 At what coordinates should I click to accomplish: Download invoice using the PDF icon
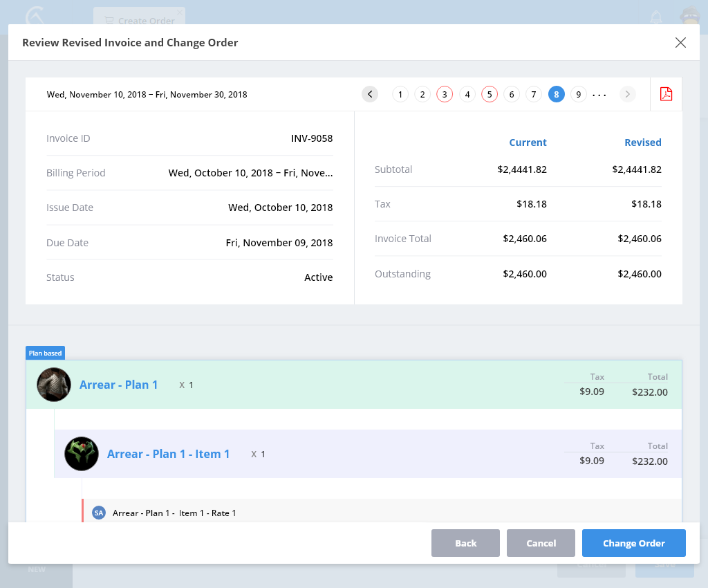tap(666, 94)
